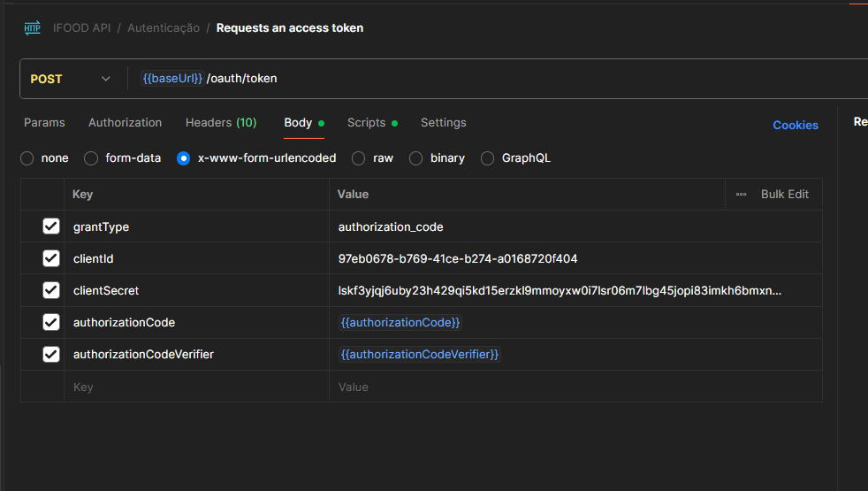Click the Cookies link
The height and width of the screenshot is (491, 868).
tap(795, 125)
